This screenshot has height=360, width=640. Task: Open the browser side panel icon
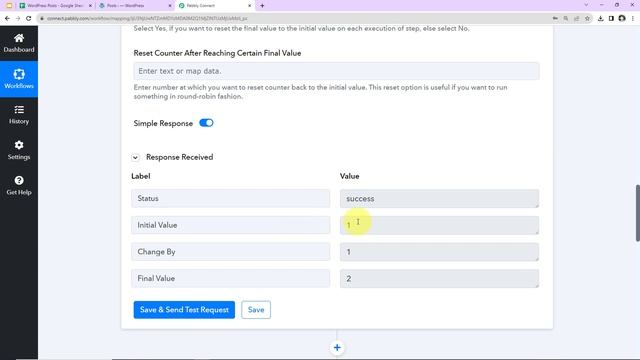click(611, 18)
